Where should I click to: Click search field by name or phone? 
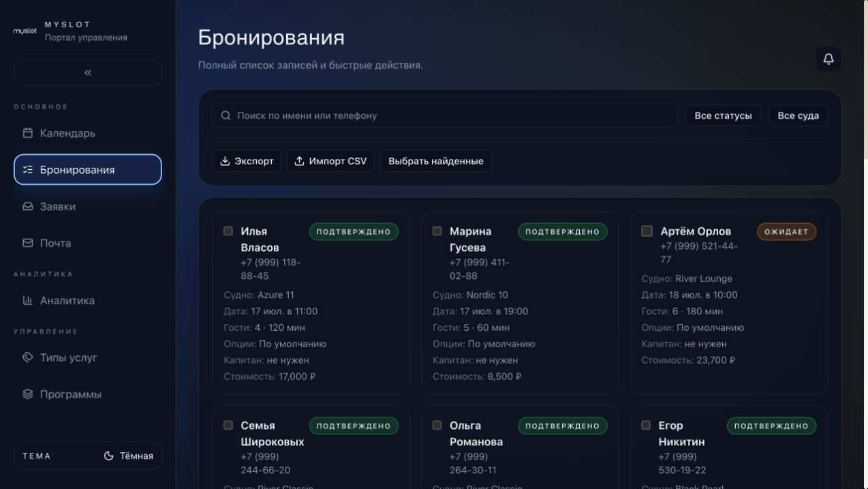(x=445, y=116)
